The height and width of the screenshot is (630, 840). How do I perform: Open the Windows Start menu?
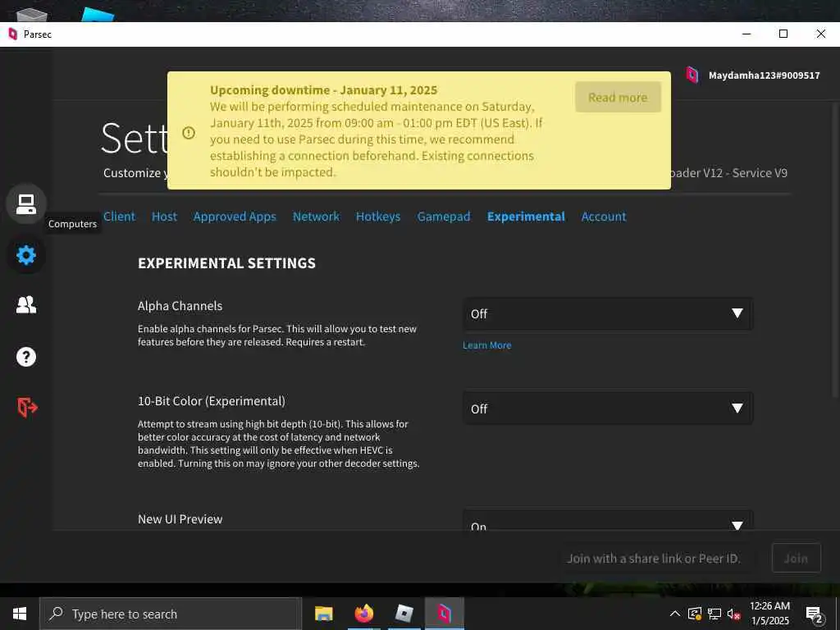point(20,614)
